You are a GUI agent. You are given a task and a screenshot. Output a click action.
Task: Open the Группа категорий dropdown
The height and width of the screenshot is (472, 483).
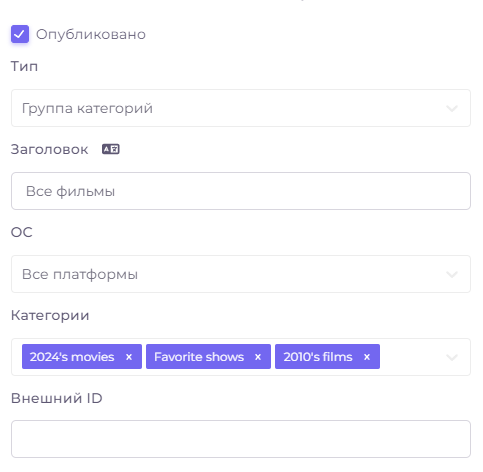[241, 108]
